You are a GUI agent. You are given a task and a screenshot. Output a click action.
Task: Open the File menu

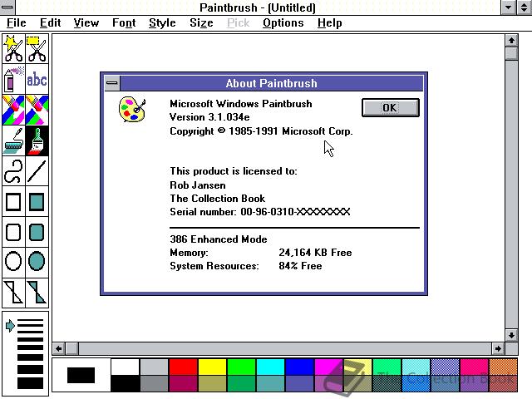[17, 22]
